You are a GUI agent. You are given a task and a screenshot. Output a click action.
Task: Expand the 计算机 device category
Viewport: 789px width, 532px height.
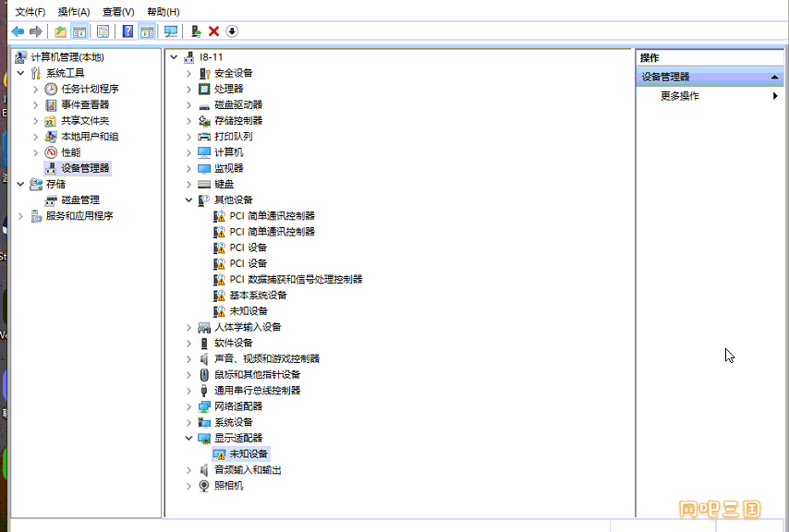[x=188, y=153]
